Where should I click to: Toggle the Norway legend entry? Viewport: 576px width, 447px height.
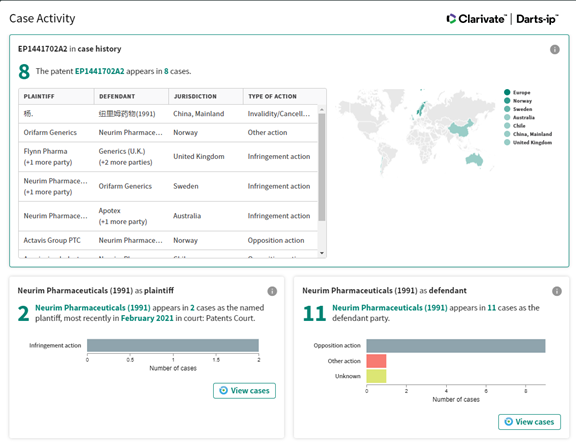pos(518,101)
